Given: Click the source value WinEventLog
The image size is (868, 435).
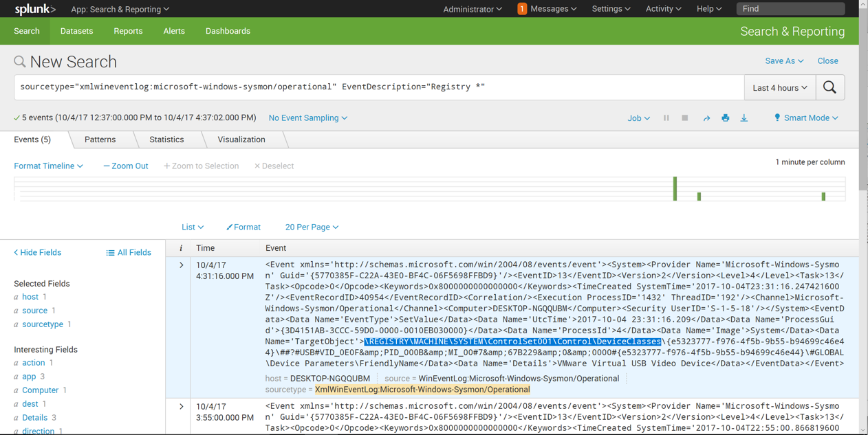Looking at the screenshot, I should (x=519, y=379).
